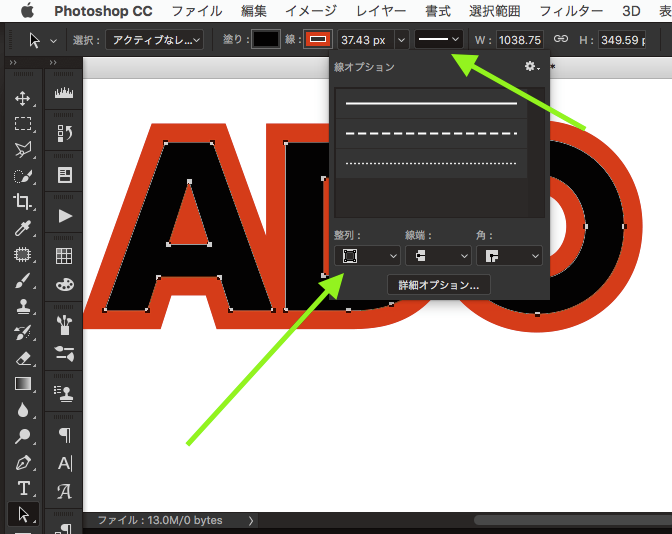Choose the Gradient tool
This screenshot has height=534, width=672.
pos(23,384)
